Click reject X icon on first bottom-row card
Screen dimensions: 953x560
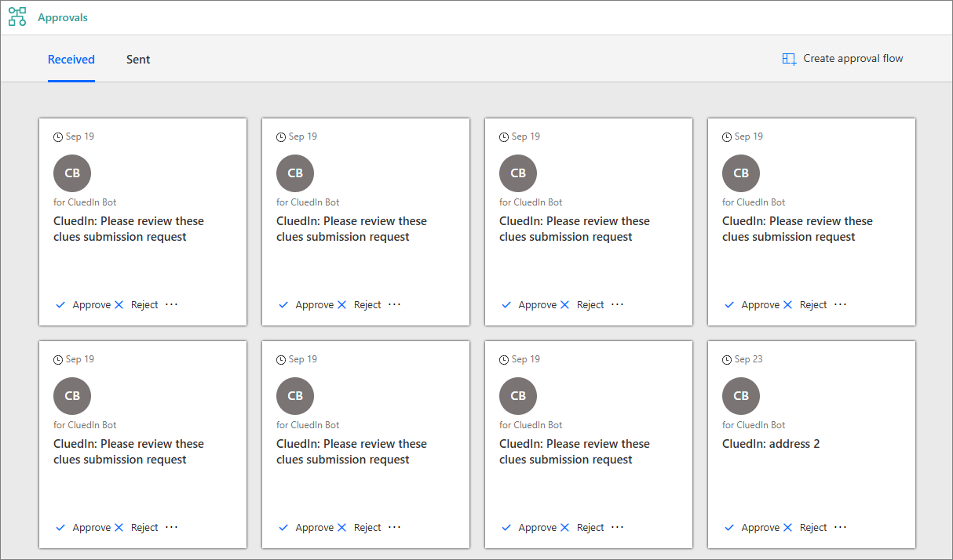[x=119, y=528]
